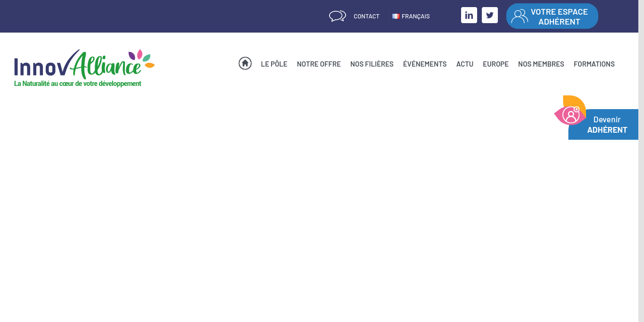Click the speech bubble contact icon

(x=338, y=16)
